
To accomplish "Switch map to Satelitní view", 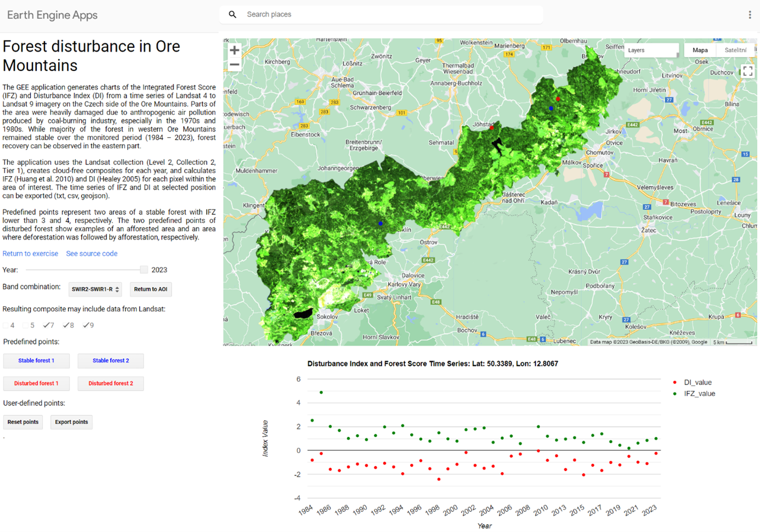I will (x=735, y=50).
